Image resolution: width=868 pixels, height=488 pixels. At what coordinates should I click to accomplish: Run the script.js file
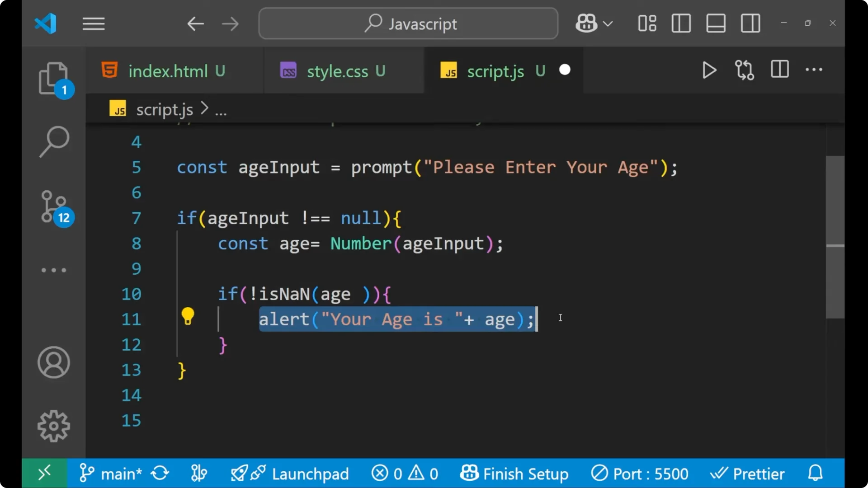click(x=709, y=70)
